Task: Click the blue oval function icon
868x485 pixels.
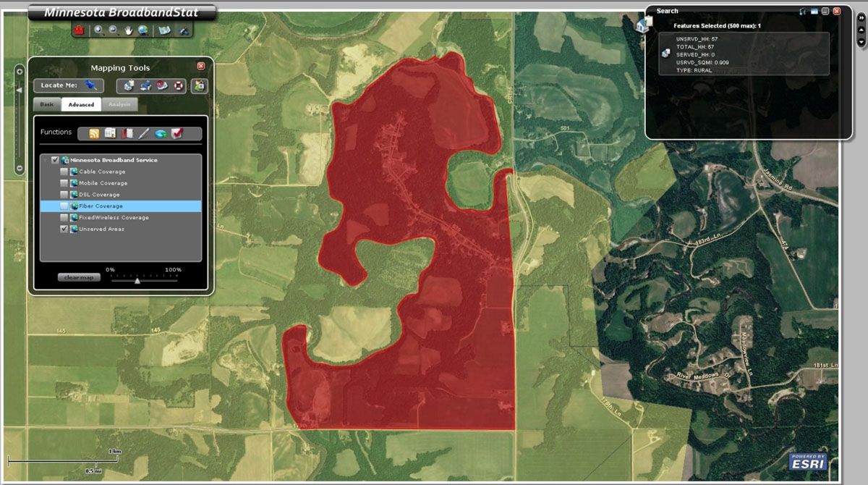Action: coord(161,134)
